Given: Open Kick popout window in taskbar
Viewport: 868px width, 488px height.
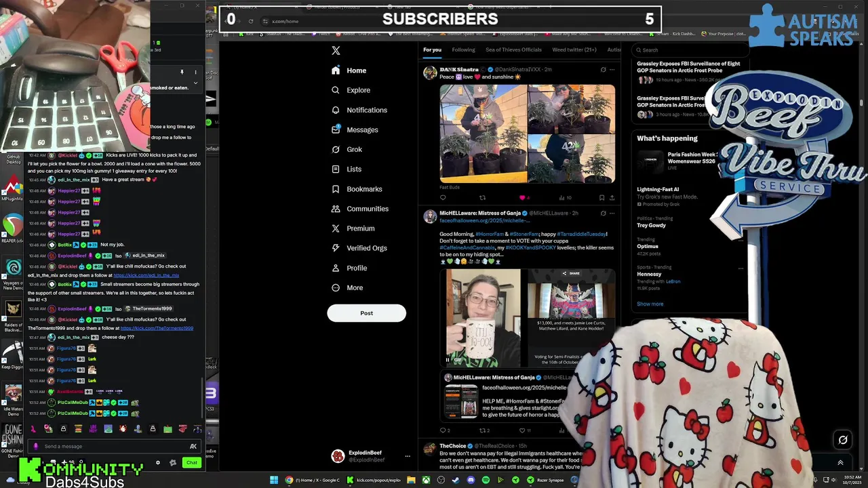Looking at the screenshot, I should click(373, 480).
